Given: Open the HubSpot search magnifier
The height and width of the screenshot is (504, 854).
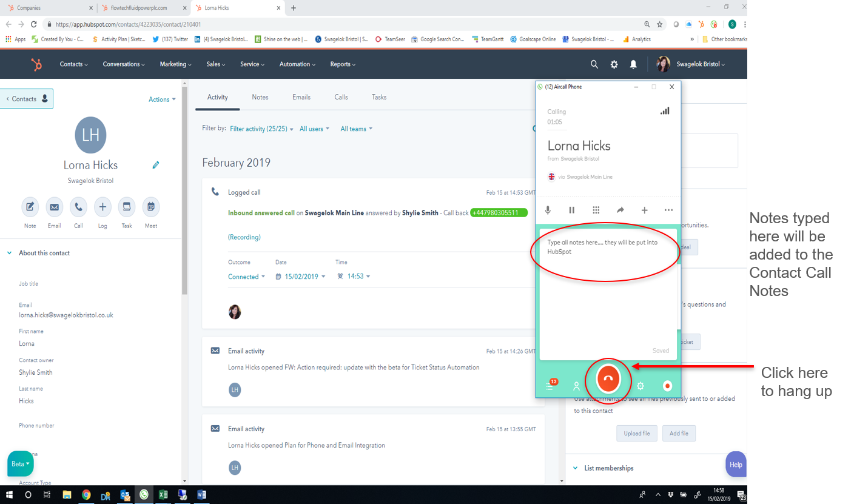Looking at the screenshot, I should (x=594, y=64).
